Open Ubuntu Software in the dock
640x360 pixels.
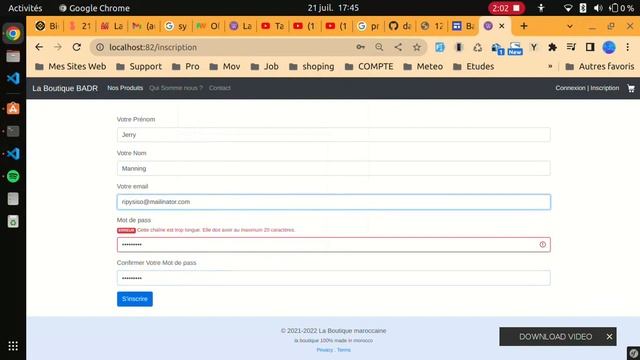pos(13,108)
